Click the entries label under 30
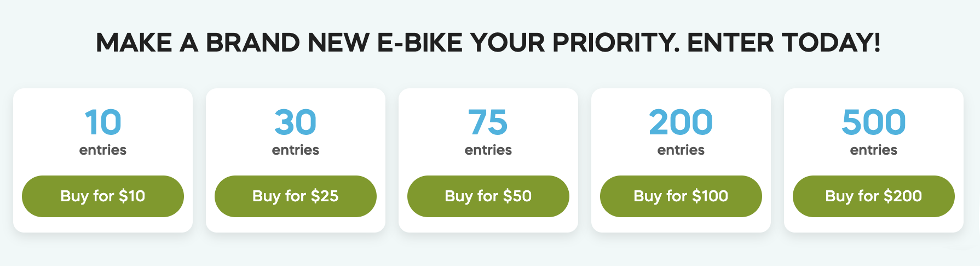 [x=296, y=150]
